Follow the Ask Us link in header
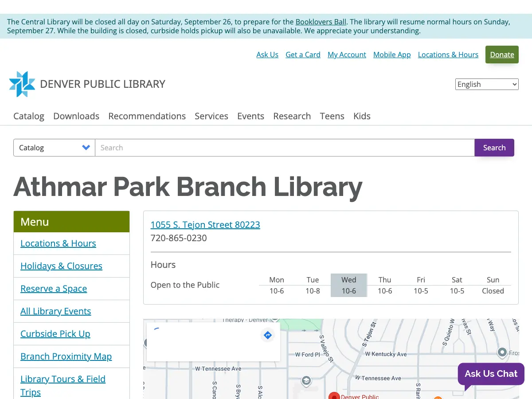 [x=267, y=55]
